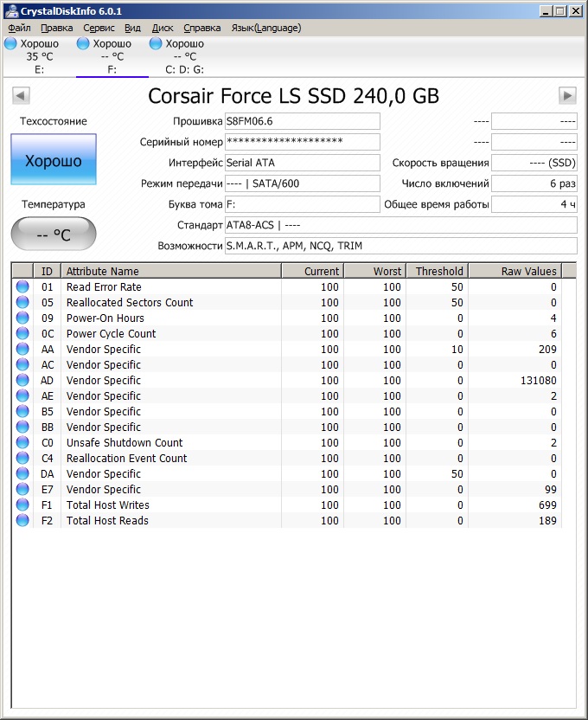The image size is (588, 720).
Task: Click status orb for Unsafe Shutdown Count row
Action: click(22, 443)
